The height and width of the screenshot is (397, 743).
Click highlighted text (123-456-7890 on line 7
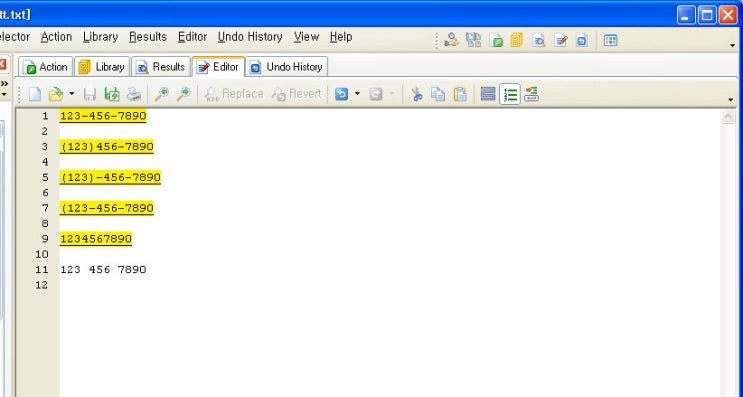click(x=107, y=208)
